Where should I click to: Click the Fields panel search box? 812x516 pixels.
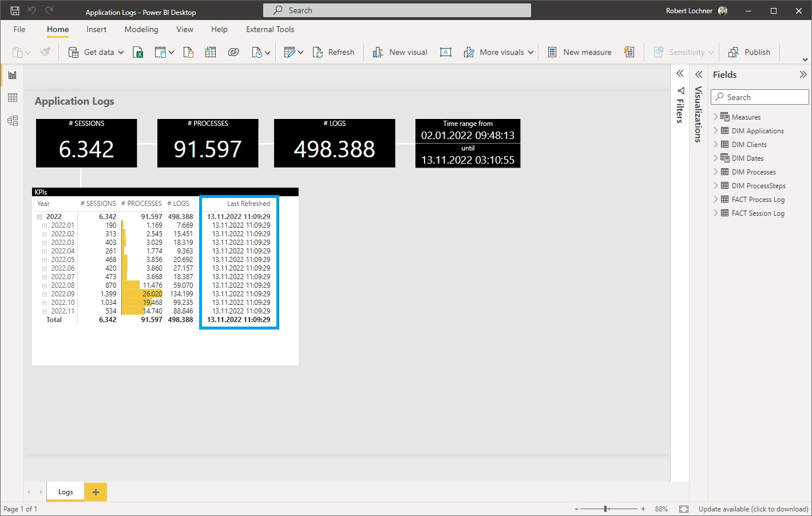click(759, 97)
